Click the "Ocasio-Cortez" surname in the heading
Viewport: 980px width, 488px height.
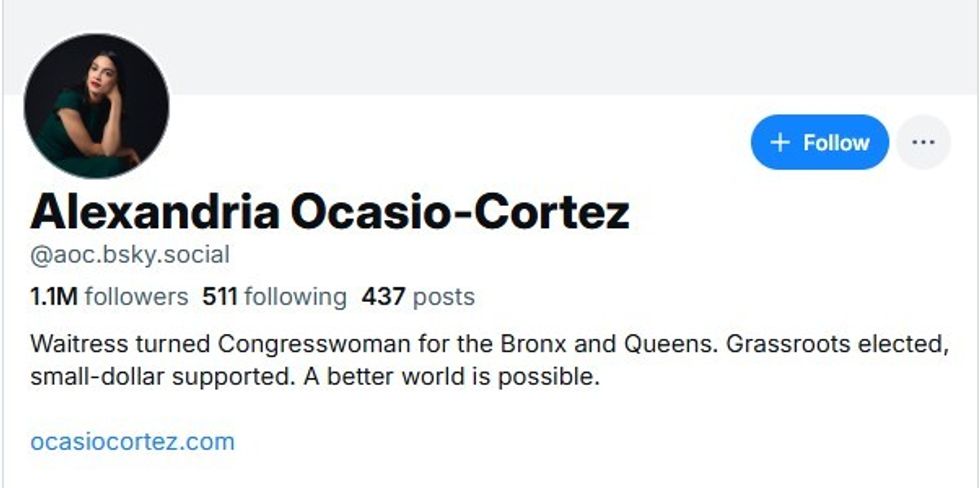[x=460, y=212]
